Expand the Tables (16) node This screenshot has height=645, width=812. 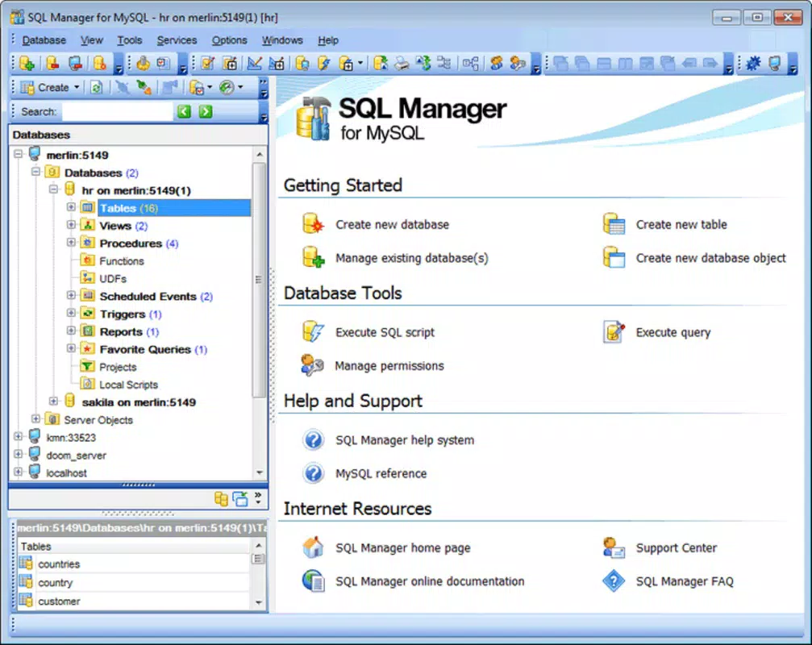coord(72,207)
